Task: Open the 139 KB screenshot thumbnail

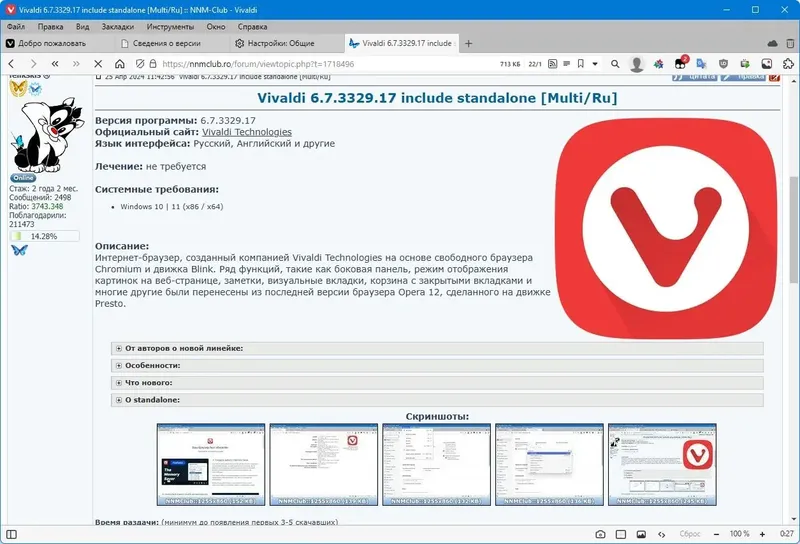Action: 323,464
